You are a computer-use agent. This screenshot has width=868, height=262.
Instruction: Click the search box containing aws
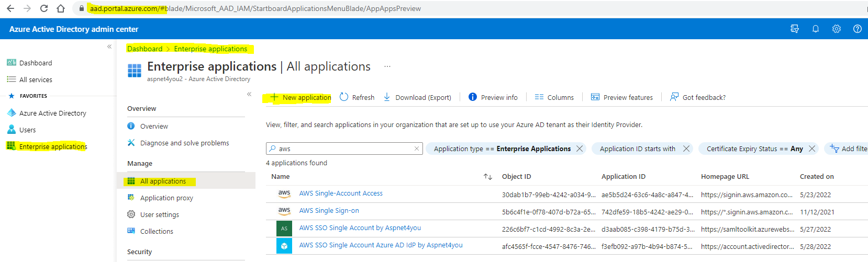click(x=343, y=149)
